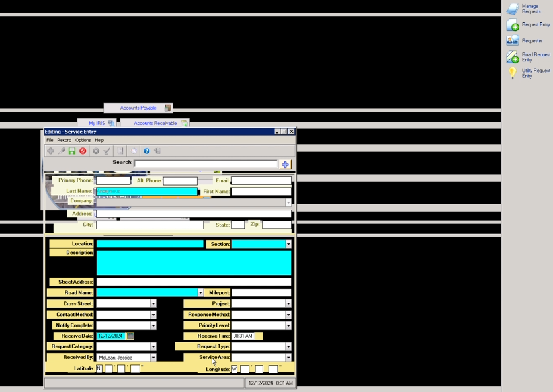Expand the Cross Street dropdown
The image size is (553, 392).
(x=153, y=303)
